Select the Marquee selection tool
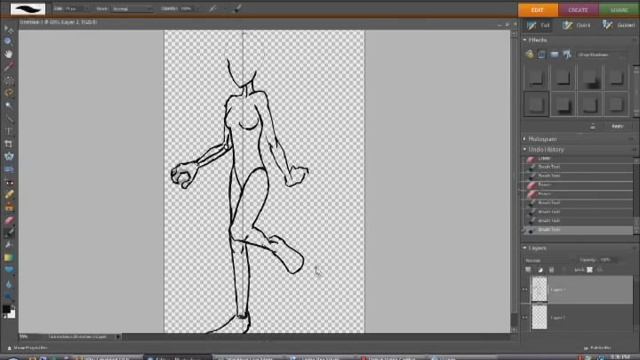 tap(8, 80)
